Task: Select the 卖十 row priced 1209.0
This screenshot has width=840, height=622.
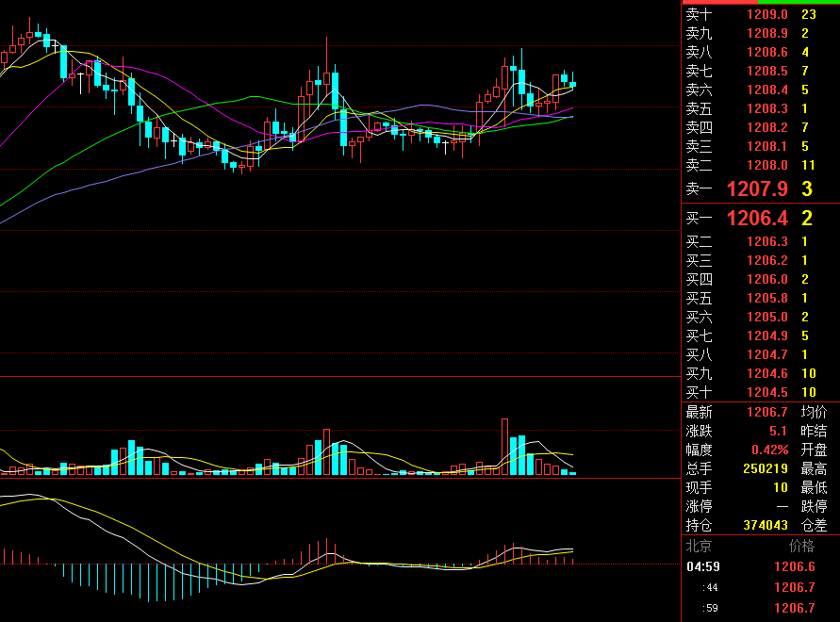Action: (759, 14)
